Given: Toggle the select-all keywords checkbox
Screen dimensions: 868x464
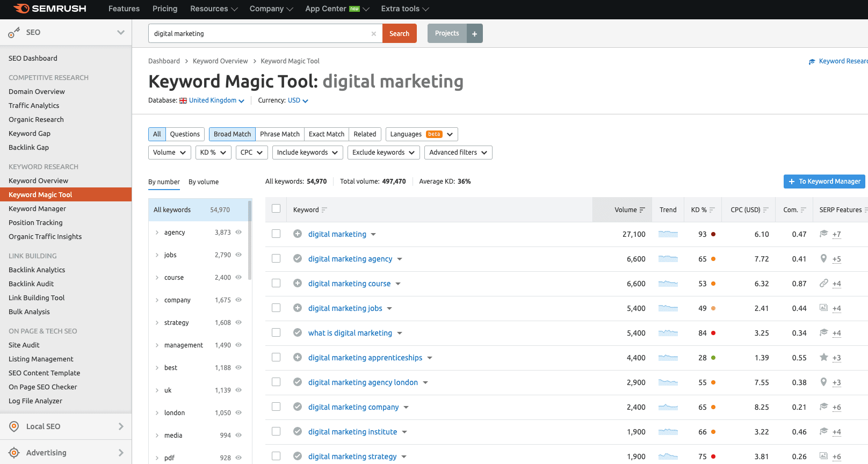Looking at the screenshot, I should [x=276, y=209].
